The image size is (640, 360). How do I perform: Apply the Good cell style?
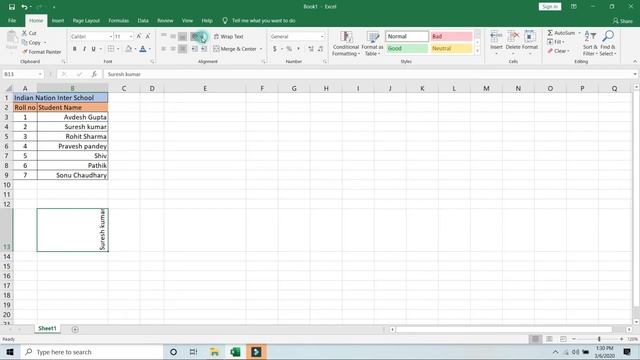[407, 48]
